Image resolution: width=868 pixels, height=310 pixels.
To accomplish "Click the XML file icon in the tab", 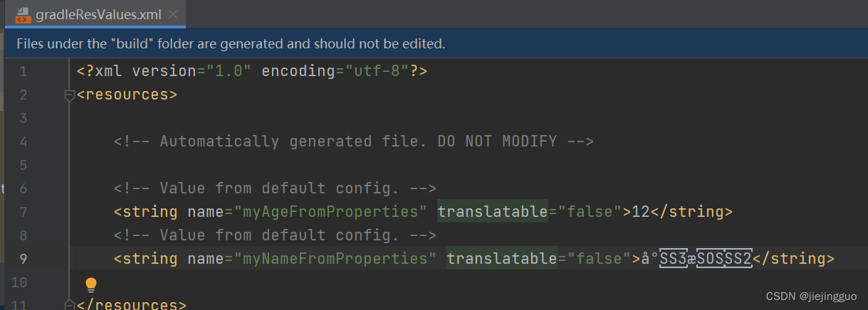I will pos(22,14).
